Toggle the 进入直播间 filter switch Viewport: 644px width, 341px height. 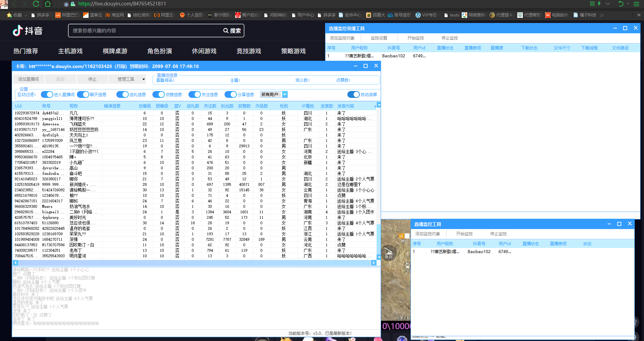tap(47, 94)
